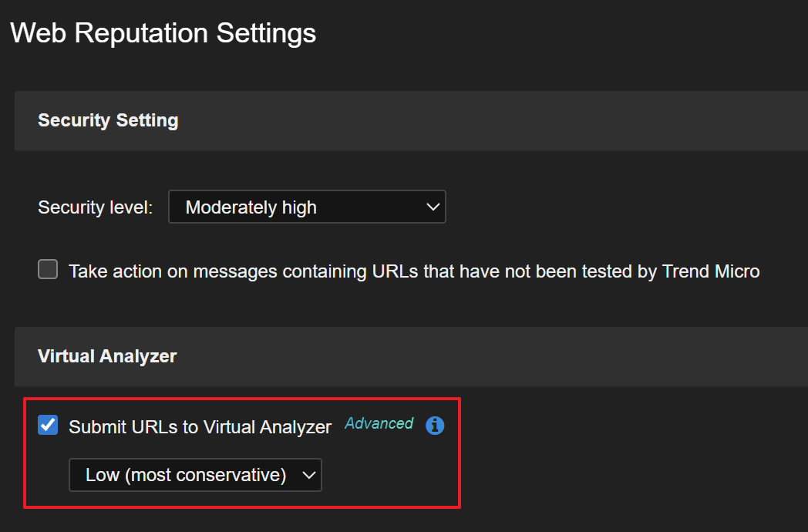Uncheck Submit URLs to Virtual Analyzer checkbox
808x532 pixels.
pyautogui.click(x=48, y=425)
